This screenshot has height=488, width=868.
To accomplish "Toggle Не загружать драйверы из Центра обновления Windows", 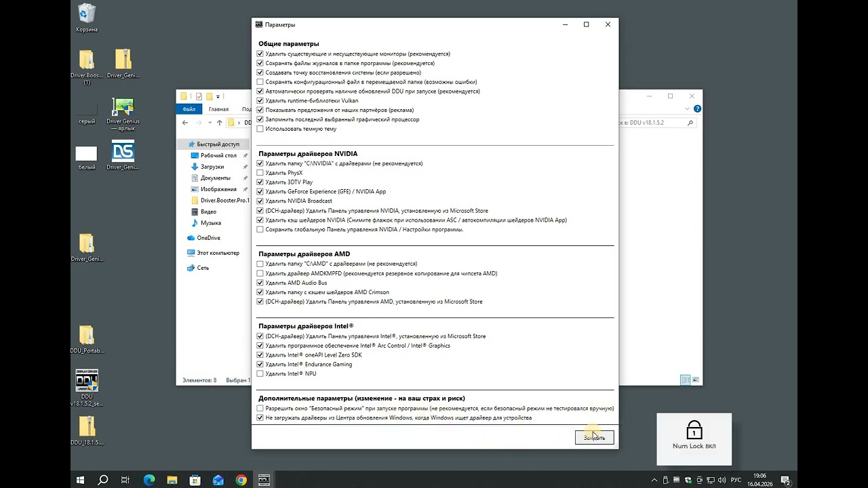I will (x=260, y=418).
